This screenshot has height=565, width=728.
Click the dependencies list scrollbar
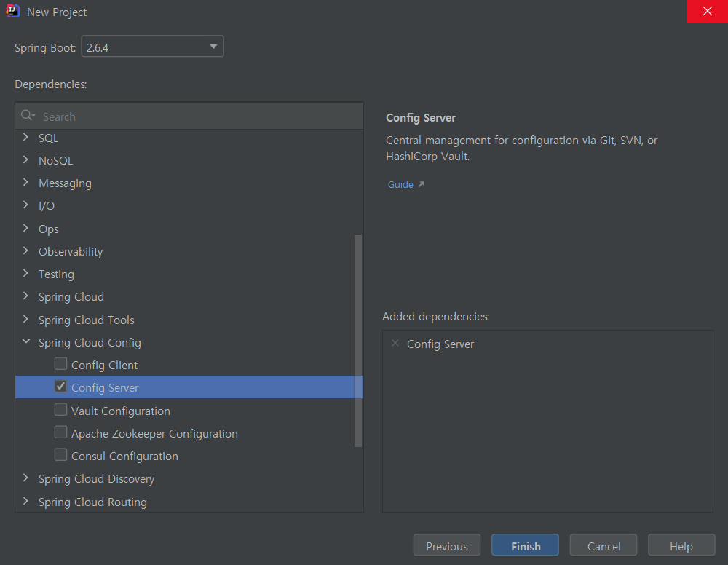tap(358, 341)
